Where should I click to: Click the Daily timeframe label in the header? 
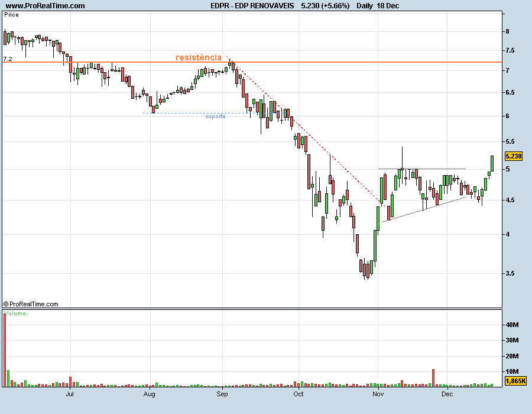point(365,6)
